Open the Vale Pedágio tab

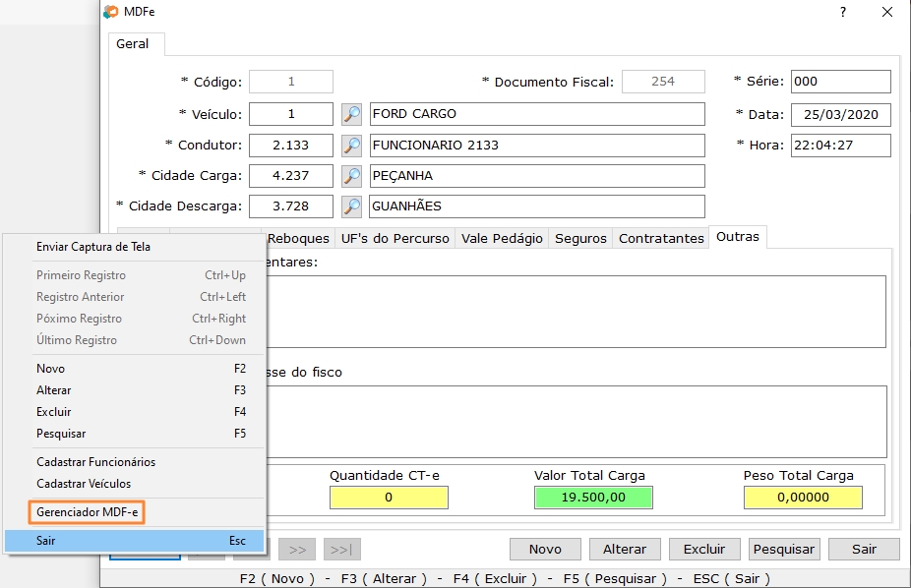[x=502, y=238]
